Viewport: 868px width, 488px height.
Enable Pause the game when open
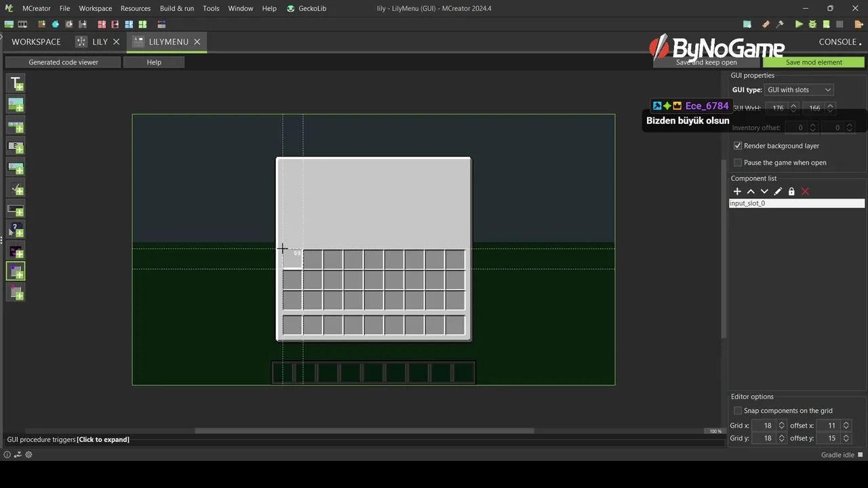[x=738, y=163]
